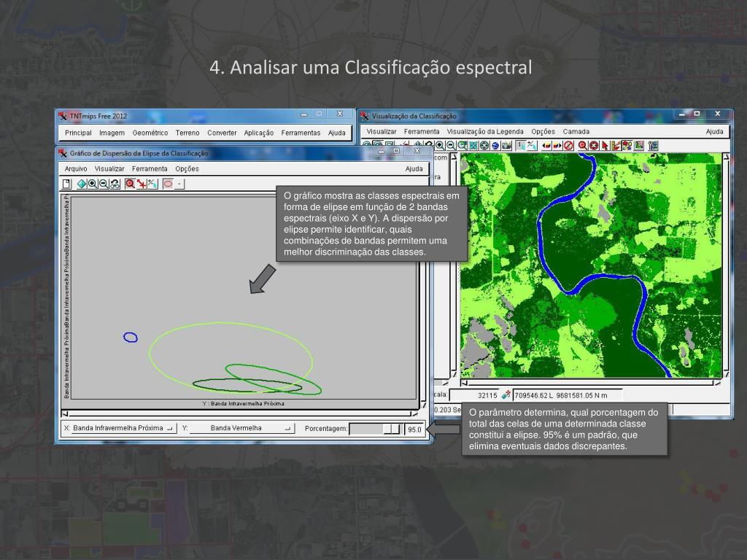Click the colored dots class icon
Screen dimensions: 747x560
coord(627,146)
